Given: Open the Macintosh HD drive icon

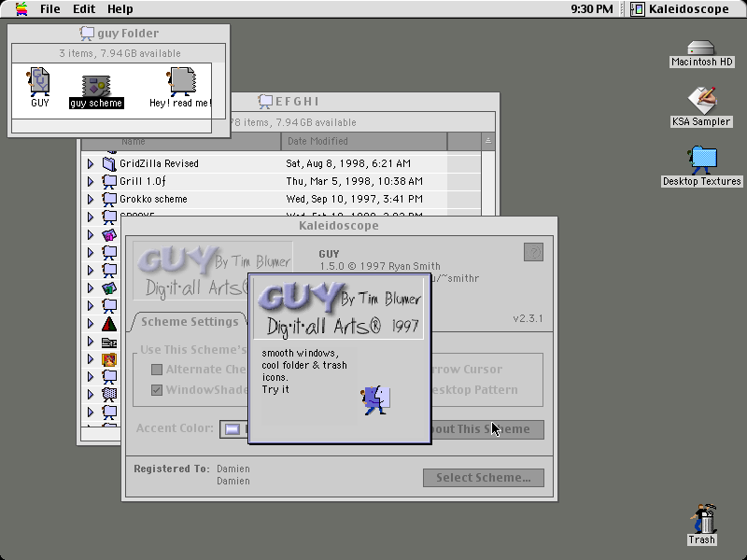Looking at the screenshot, I should click(x=701, y=48).
